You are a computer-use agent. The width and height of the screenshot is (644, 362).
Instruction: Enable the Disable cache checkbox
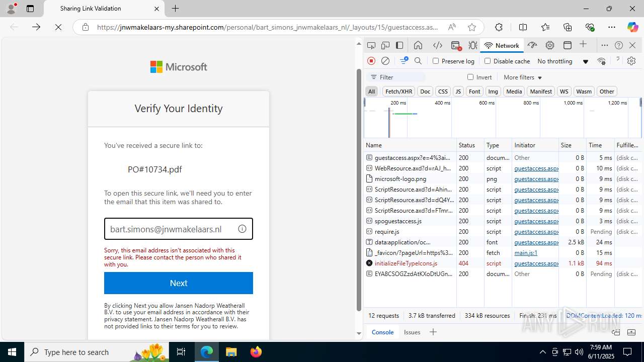pos(488,61)
